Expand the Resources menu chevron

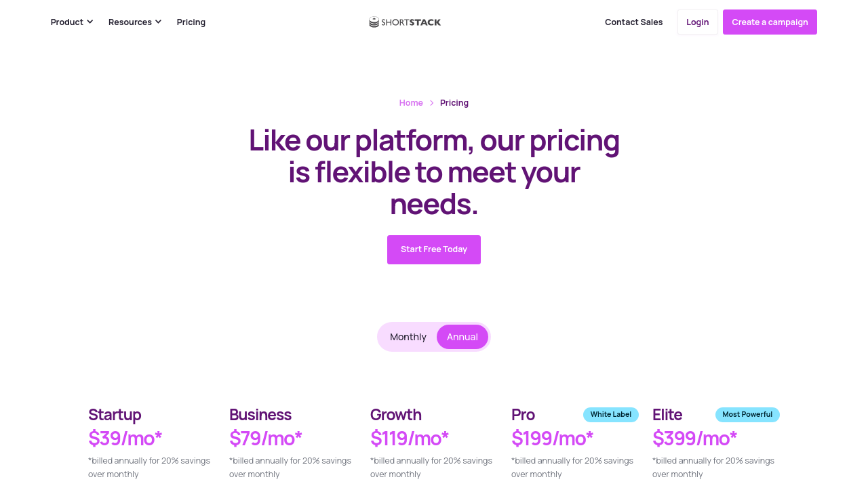[159, 22]
